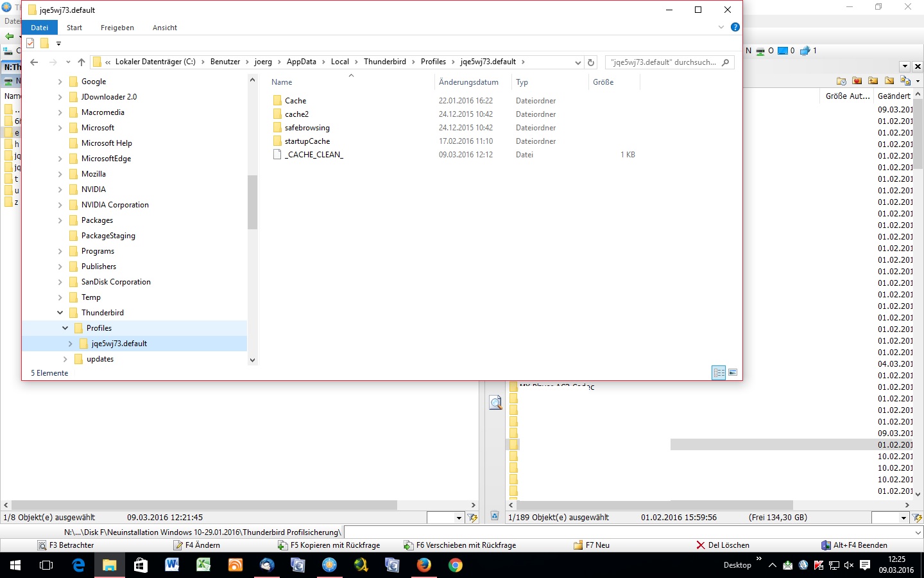Refresh the Explorer address bar location
The image size is (924, 578).
591,62
